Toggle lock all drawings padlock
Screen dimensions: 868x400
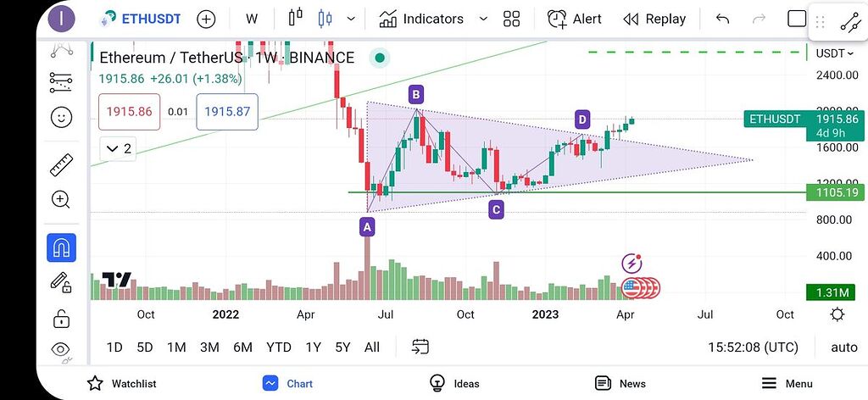point(61,319)
